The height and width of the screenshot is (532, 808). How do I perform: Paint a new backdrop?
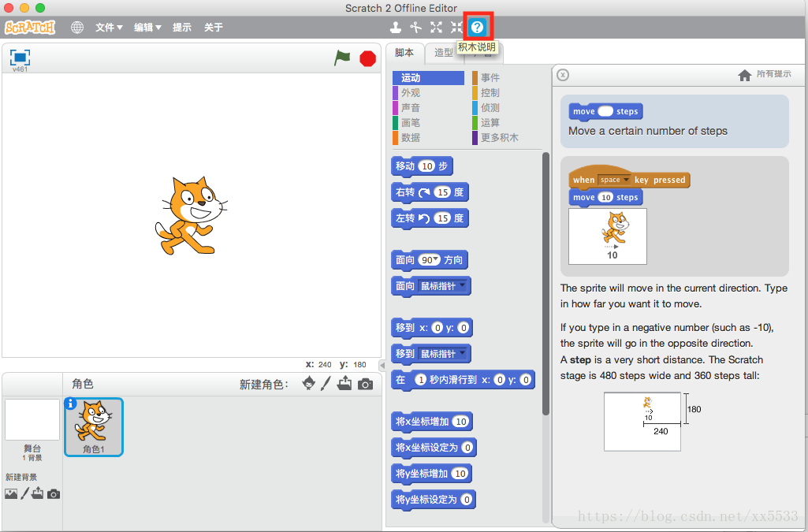pos(24,494)
